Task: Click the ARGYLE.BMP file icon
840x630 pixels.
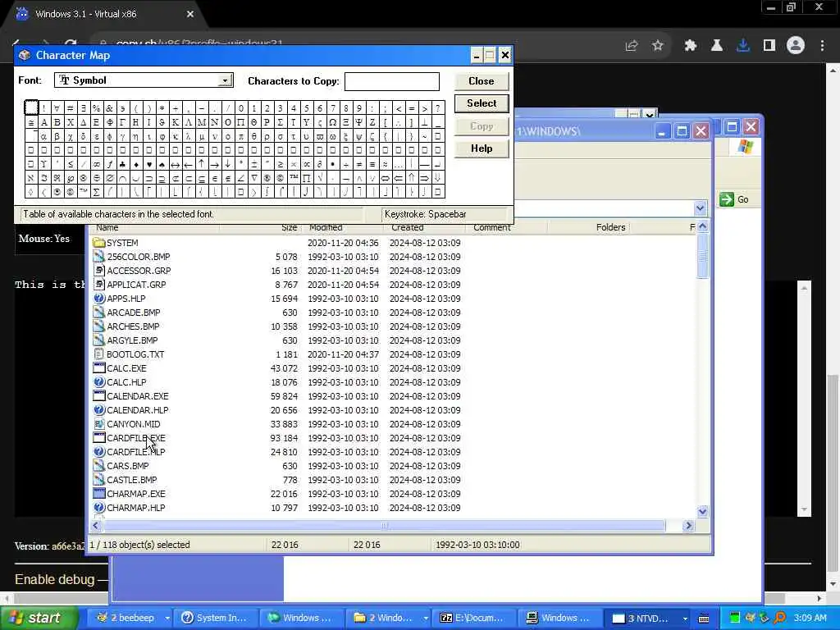Action: click(x=98, y=340)
